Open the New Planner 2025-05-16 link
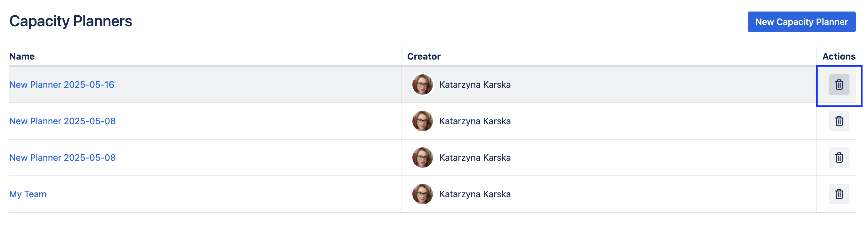Viewport: 868px width, 235px height. 62,85
